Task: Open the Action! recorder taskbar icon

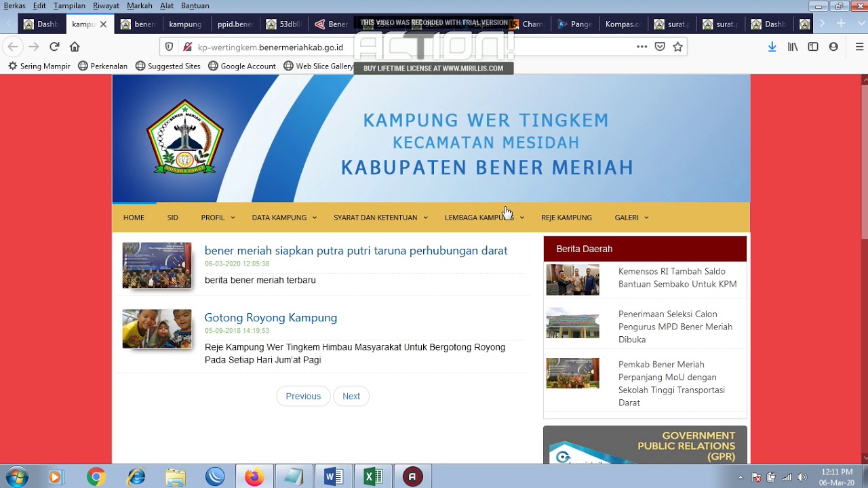Action: pyautogui.click(x=412, y=477)
